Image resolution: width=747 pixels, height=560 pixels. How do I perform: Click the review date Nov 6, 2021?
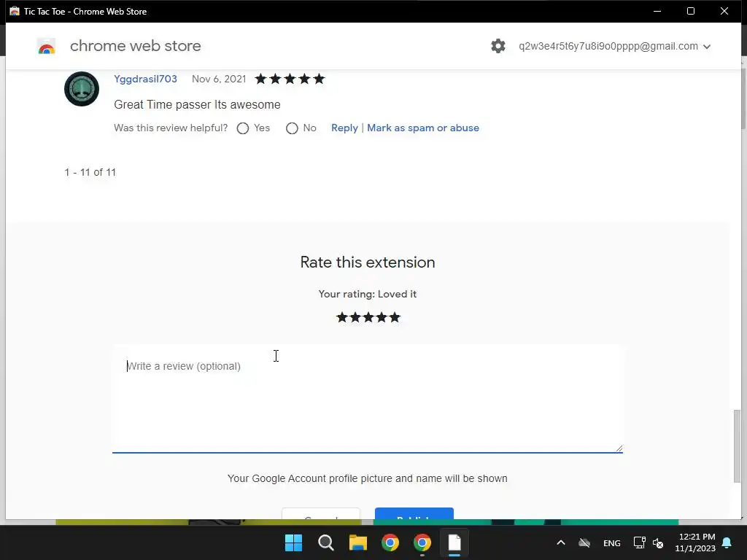[219, 79]
